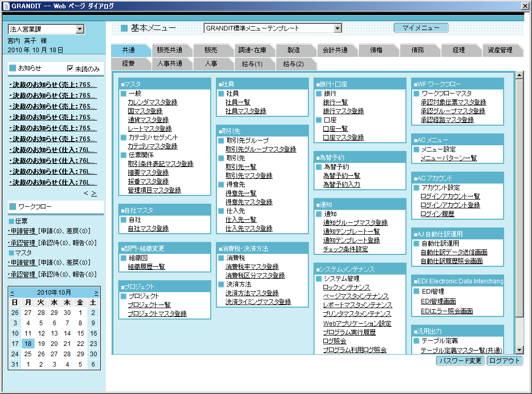Open 取引先一覧 link
This screenshot has width=532, height=394.
pyautogui.click(x=241, y=167)
